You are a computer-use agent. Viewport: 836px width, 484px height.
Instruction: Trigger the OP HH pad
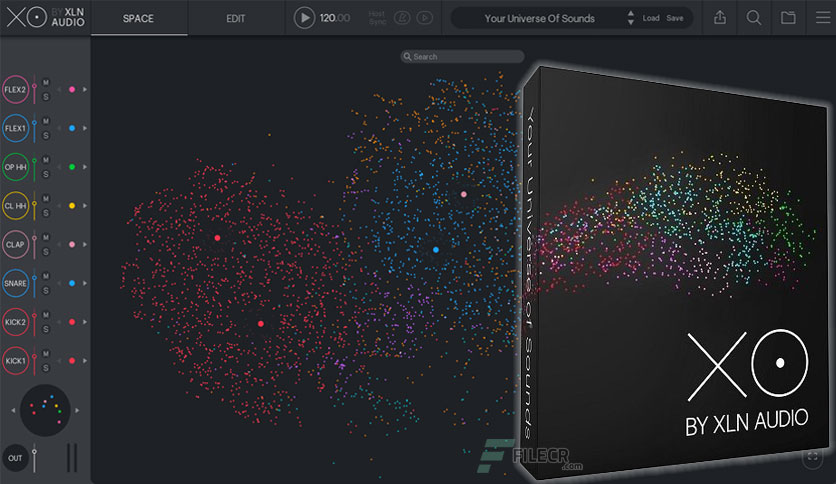(x=15, y=167)
